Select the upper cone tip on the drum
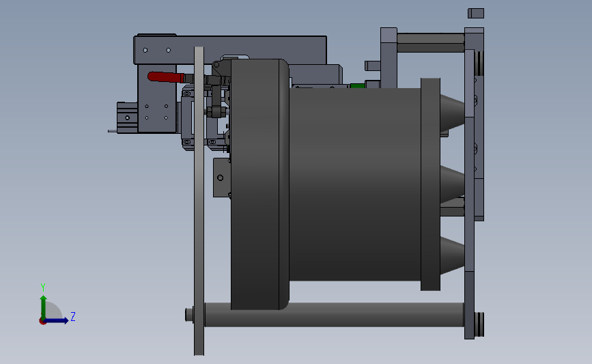Image resolution: width=592 pixels, height=364 pixels. click(x=452, y=113)
